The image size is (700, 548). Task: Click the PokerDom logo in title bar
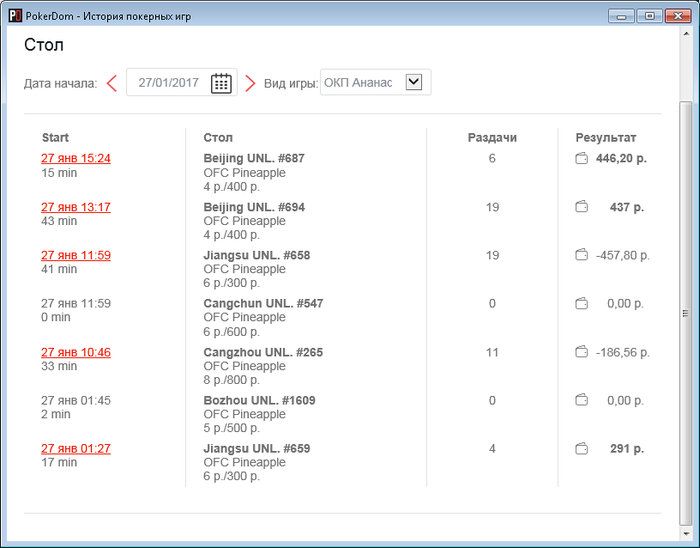pos(15,16)
